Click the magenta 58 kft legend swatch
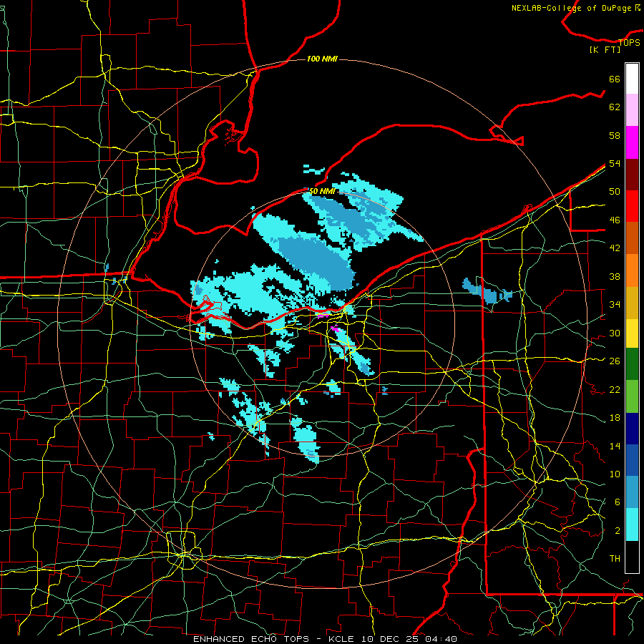The width and height of the screenshot is (644, 644). pyautogui.click(x=632, y=142)
